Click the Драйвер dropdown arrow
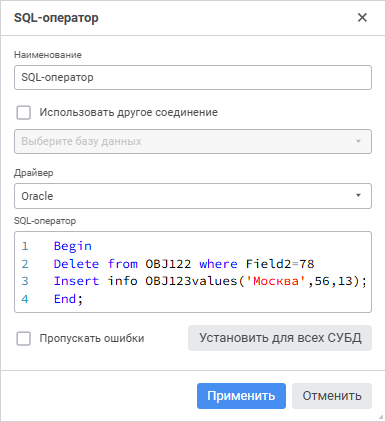The image size is (386, 422). (x=358, y=196)
